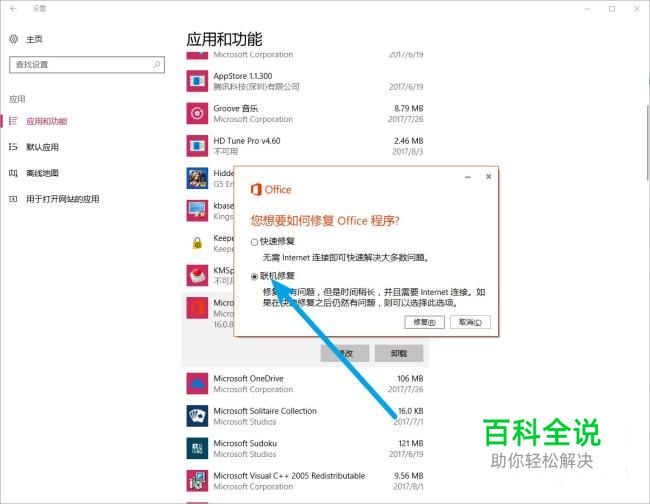Click 应用和功能 list icon in sidebar
Image resolution: width=650 pixels, height=504 pixels.
click(x=13, y=121)
